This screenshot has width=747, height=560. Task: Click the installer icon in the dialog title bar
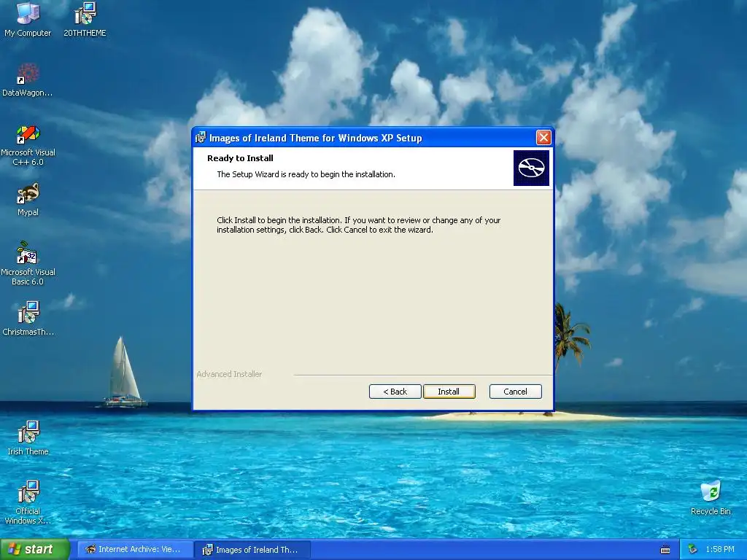[x=201, y=138]
